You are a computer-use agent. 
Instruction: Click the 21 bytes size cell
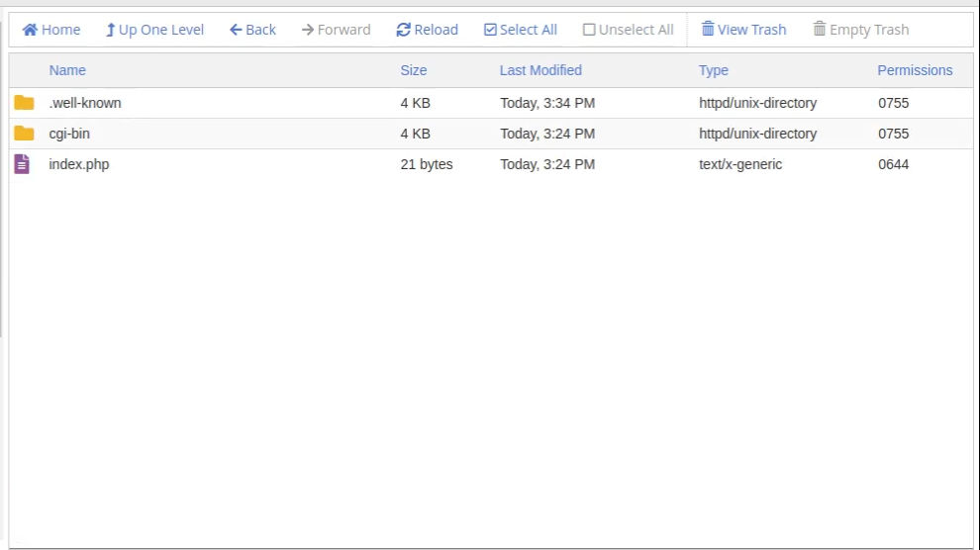point(427,164)
